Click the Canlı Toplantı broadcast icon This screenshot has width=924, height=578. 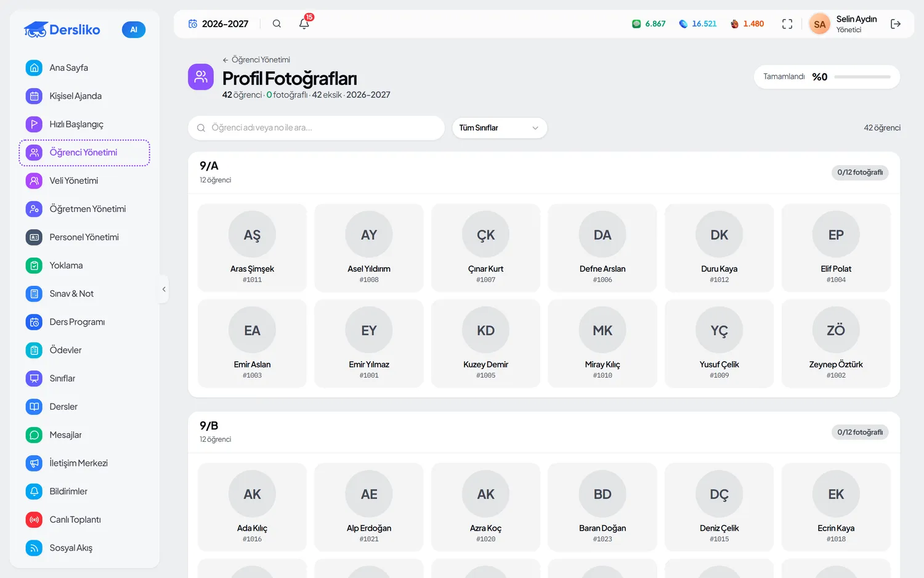pos(34,520)
